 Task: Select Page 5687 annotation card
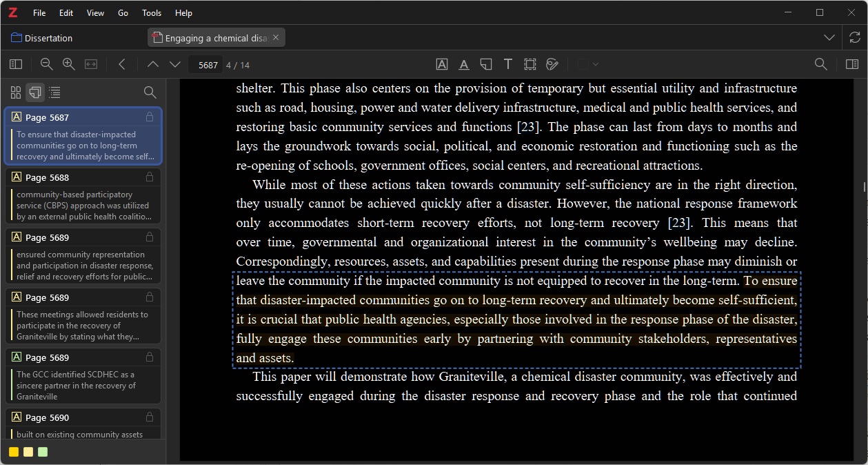pyautogui.click(x=83, y=136)
